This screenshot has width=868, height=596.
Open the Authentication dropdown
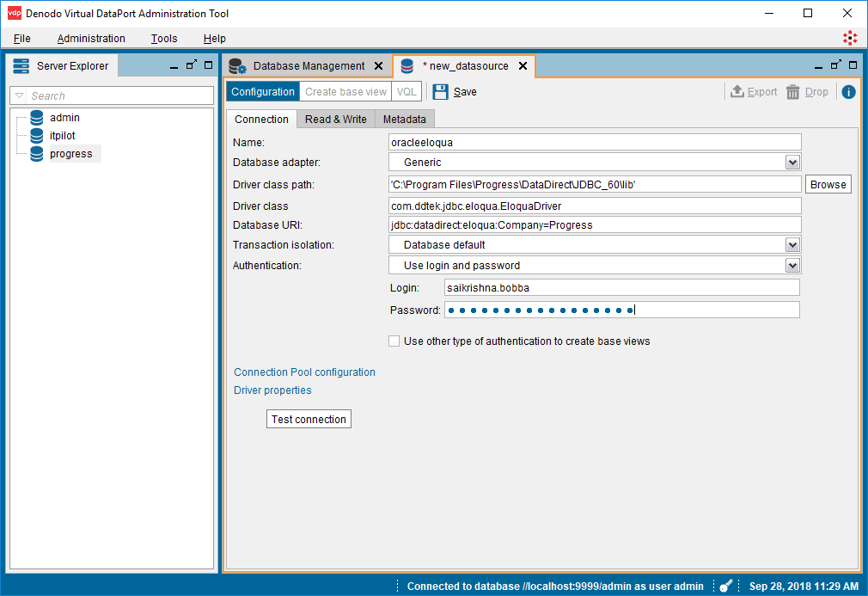coord(792,265)
